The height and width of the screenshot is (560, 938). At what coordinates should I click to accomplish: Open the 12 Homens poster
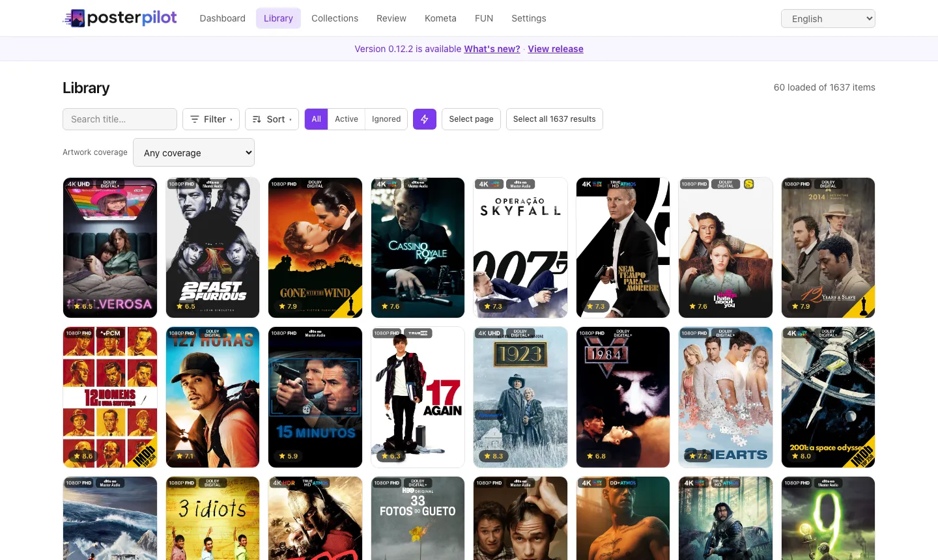(x=110, y=397)
